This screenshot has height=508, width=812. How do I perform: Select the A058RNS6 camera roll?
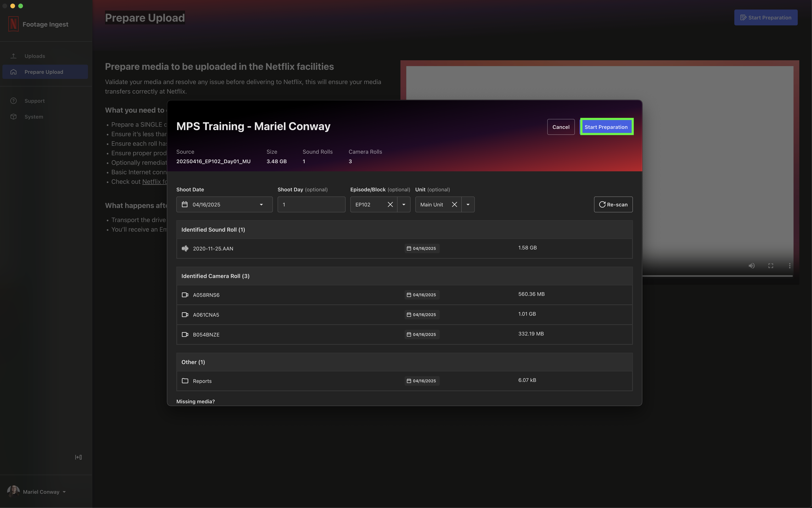404,295
